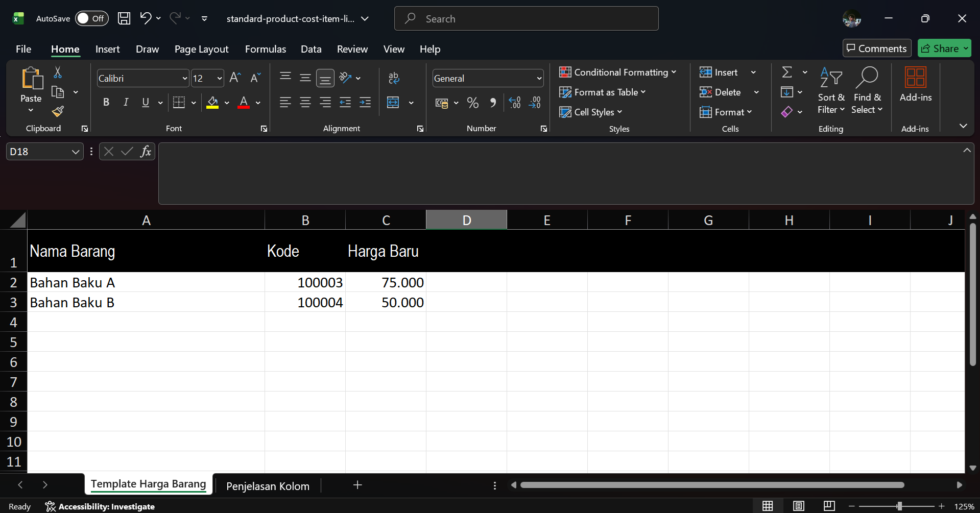Click the Search box in title bar
Viewport: 980px width, 513px height.
(x=526, y=19)
